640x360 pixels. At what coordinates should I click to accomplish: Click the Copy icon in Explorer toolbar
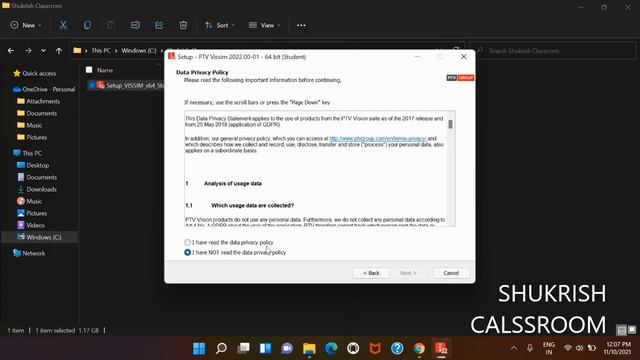(x=87, y=25)
